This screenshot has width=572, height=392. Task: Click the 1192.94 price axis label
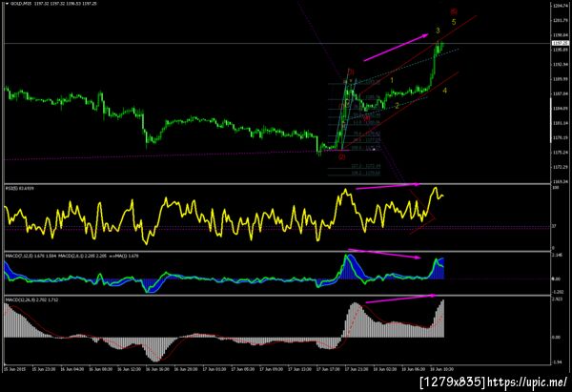(561, 65)
